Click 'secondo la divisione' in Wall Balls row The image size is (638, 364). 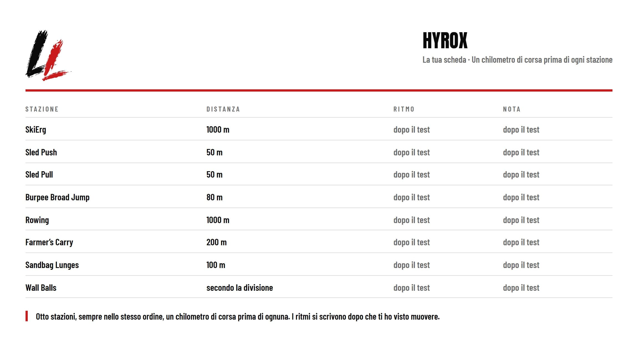tap(240, 288)
